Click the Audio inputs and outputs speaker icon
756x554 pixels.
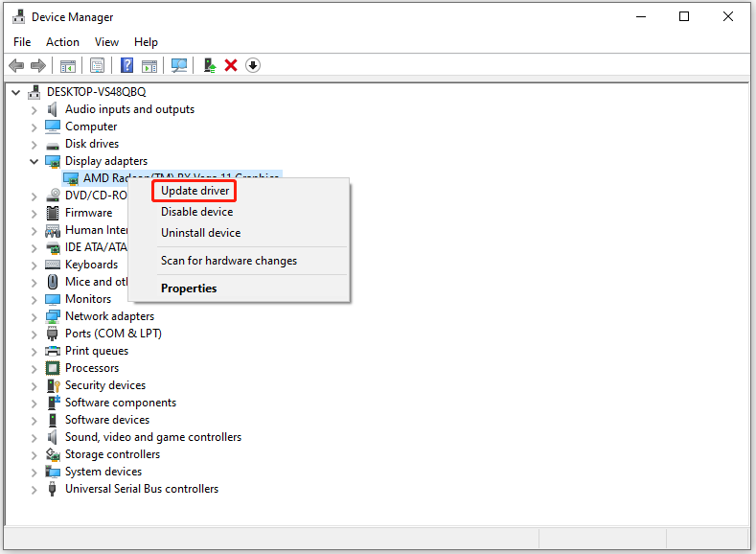tap(53, 109)
